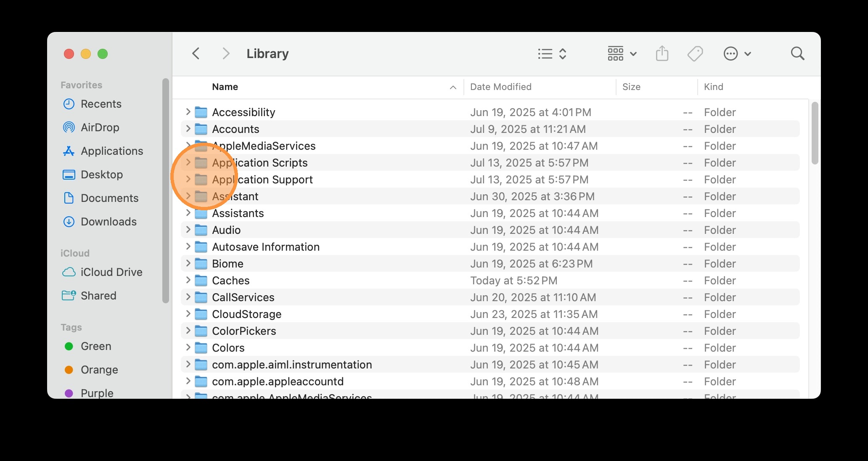Screen dimensions: 868x461
Task: Select com.apple.appleaccountd folder
Action: (x=490, y=382)
